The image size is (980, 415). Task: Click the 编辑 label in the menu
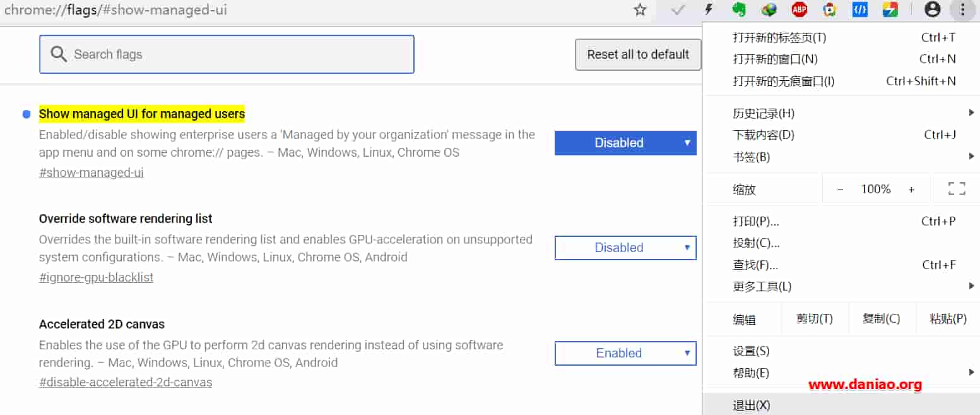(745, 320)
